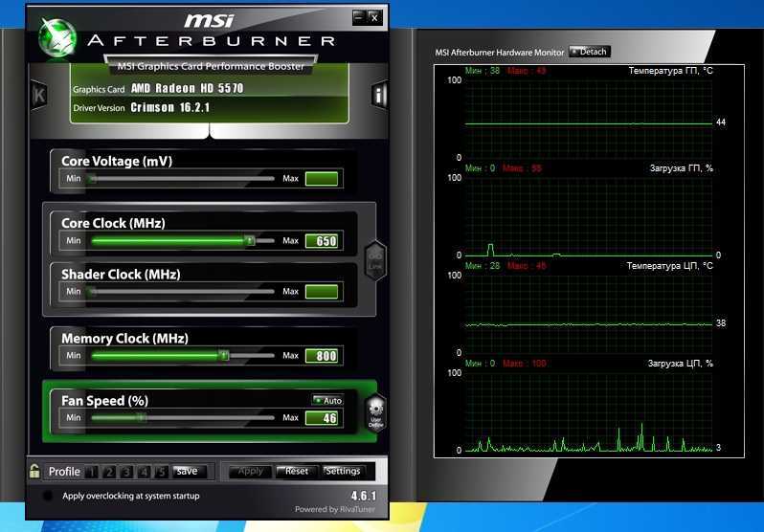
Task: Select profile slot 5
Action: [x=161, y=472]
